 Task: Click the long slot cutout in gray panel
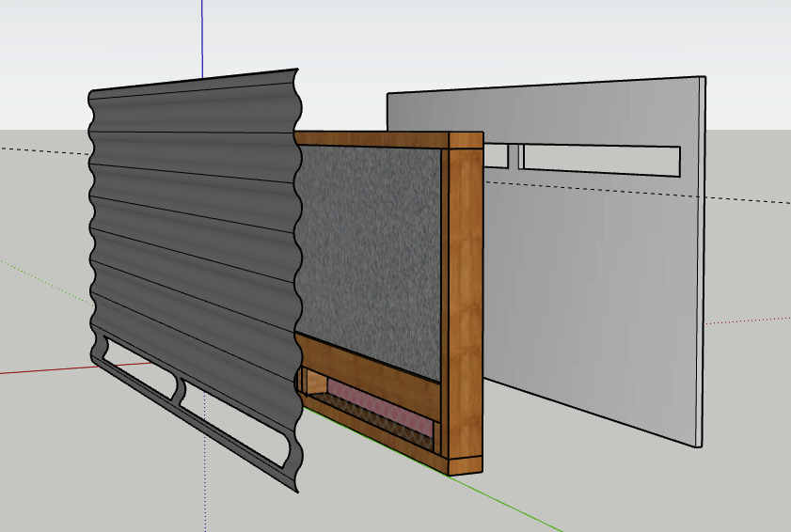coord(601,161)
